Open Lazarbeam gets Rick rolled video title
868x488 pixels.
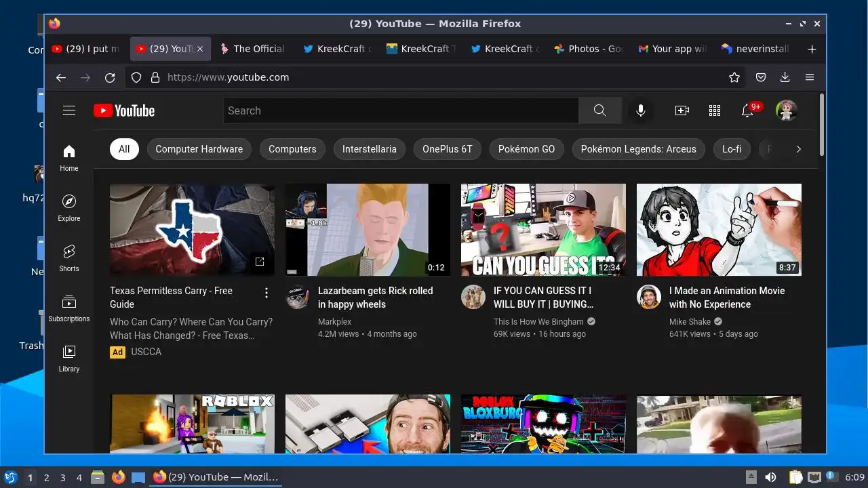pos(375,298)
